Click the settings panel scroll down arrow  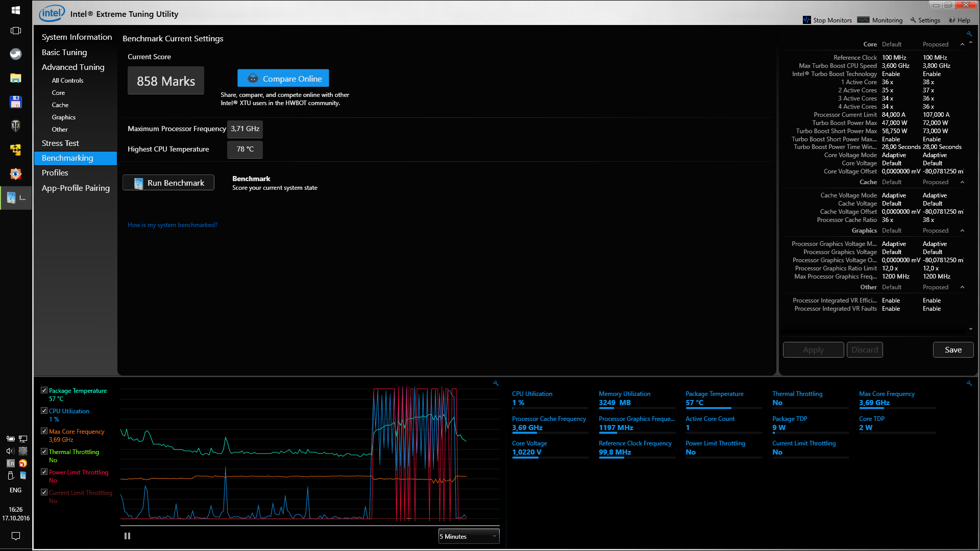pyautogui.click(x=970, y=329)
